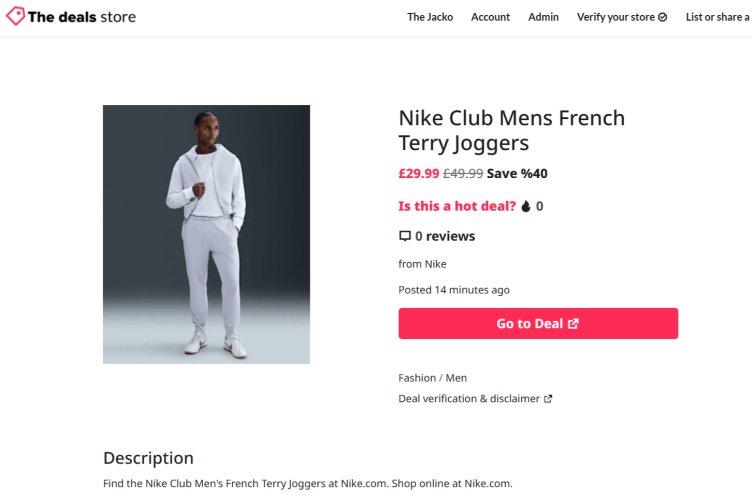The image size is (752, 500).
Task: Click the Nike joggers product image
Action: [206, 234]
